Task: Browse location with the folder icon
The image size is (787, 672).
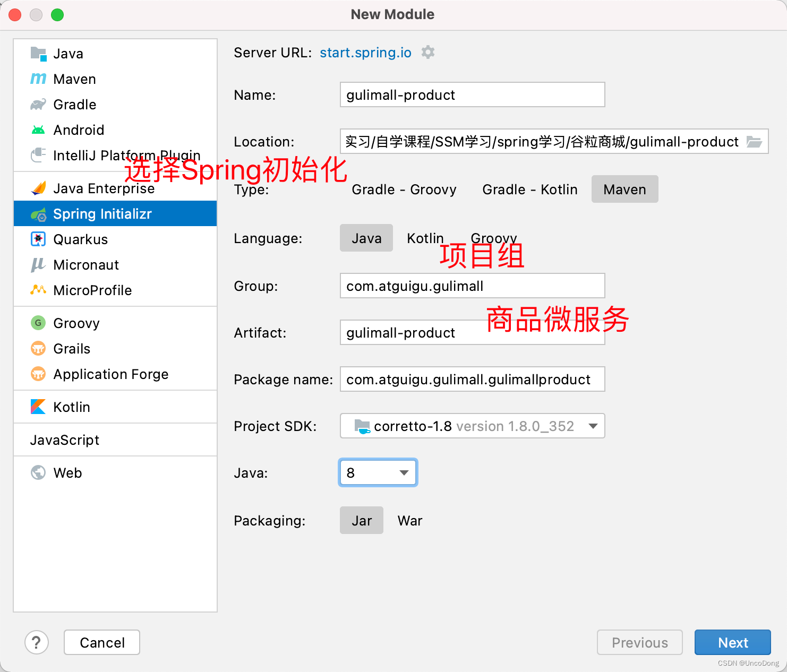Action: click(x=754, y=142)
